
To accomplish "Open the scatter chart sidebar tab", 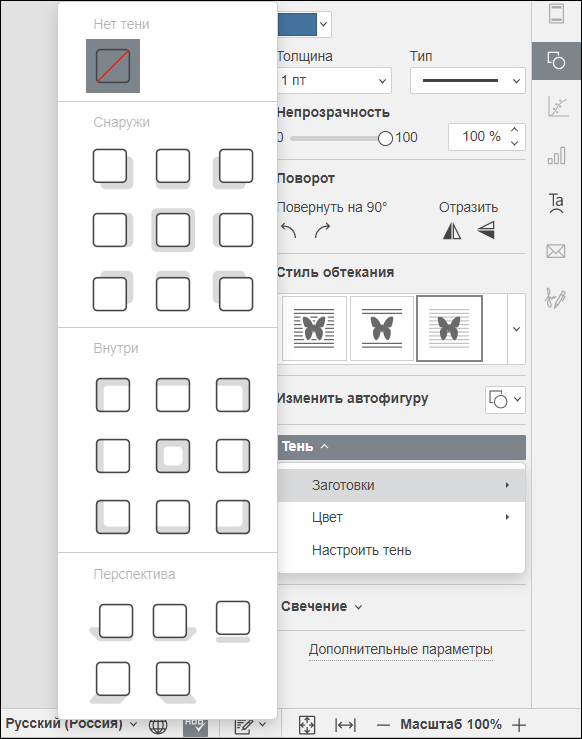I will 557,107.
